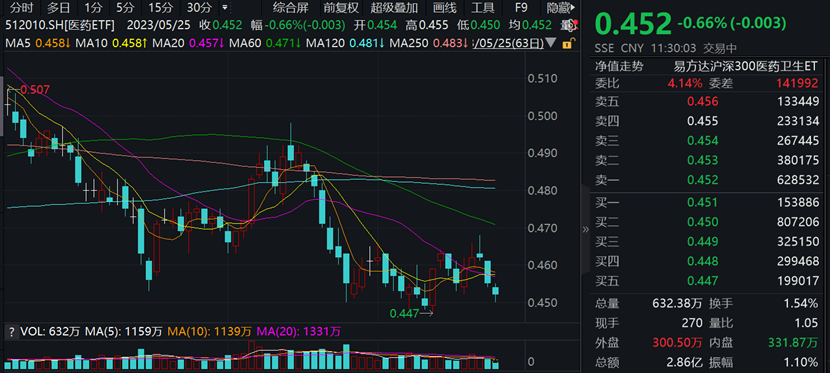The width and height of the screenshot is (830, 373).
Task: Select the 1分 one-minute period
Action: click(93, 7)
